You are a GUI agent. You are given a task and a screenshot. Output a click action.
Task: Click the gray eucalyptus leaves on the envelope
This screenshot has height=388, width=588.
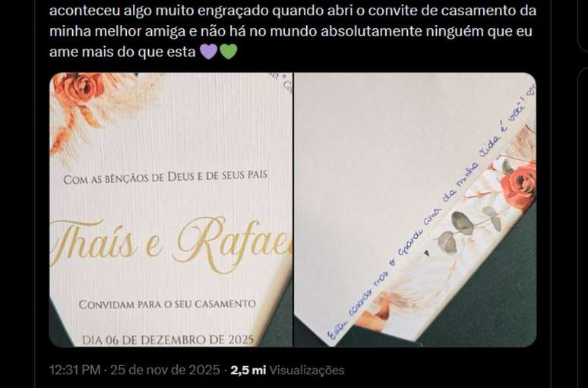pyautogui.click(x=467, y=227)
